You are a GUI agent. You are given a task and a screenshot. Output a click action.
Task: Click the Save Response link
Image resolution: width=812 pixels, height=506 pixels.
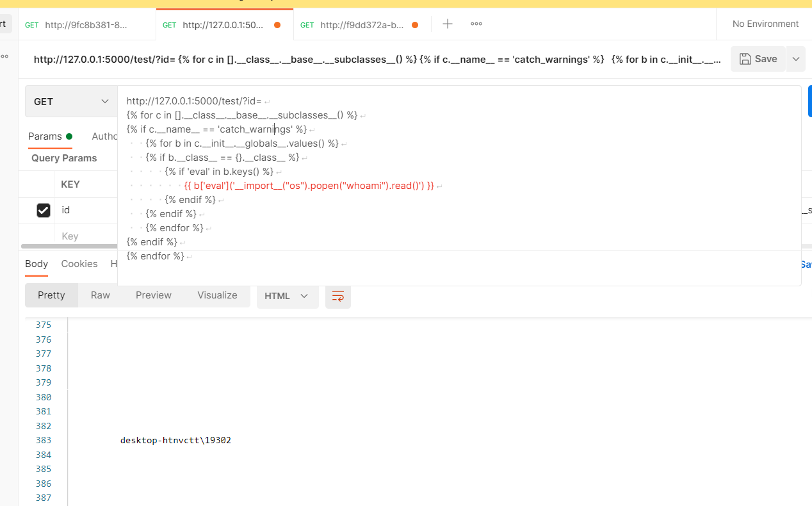(806, 264)
